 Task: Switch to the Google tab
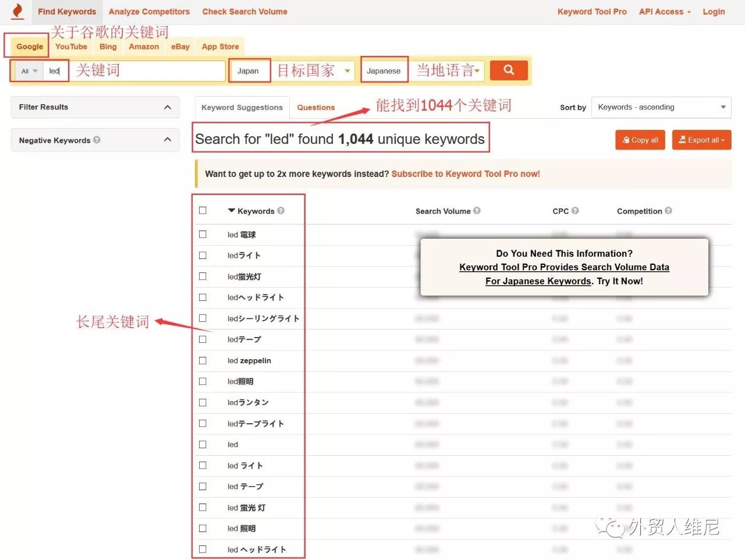(30, 47)
